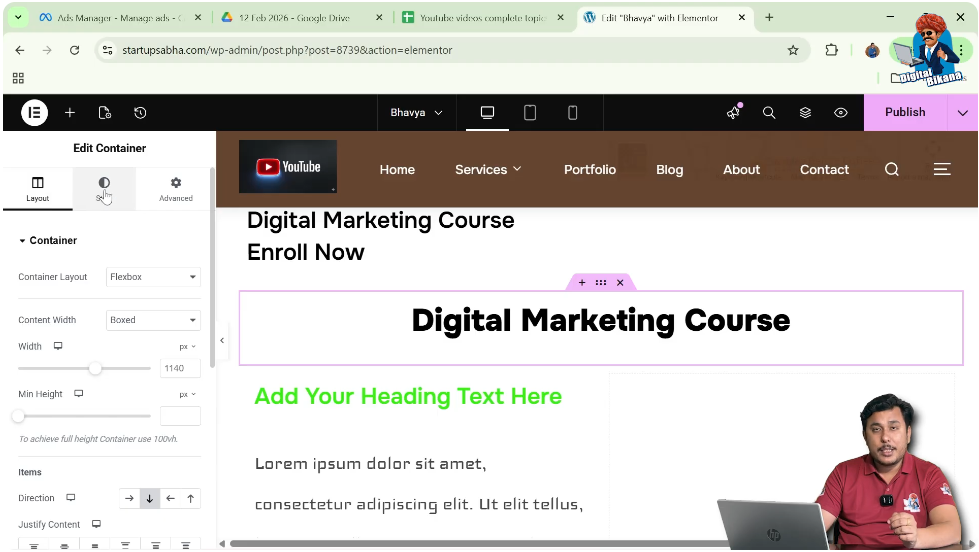Open the Finder search icon in top bar
This screenshot has height=552, width=979.
[x=769, y=113]
